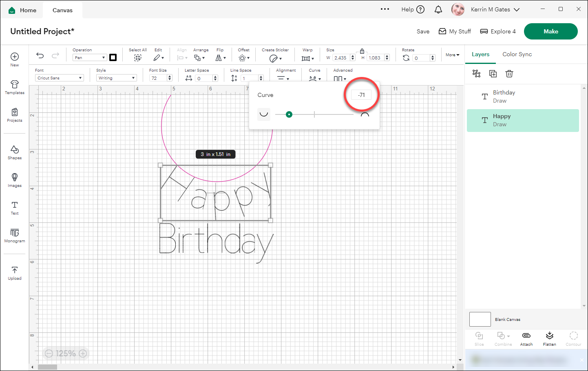Click the Attach icon
Image resolution: width=588 pixels, height=371 pixels.
[526, 338]
